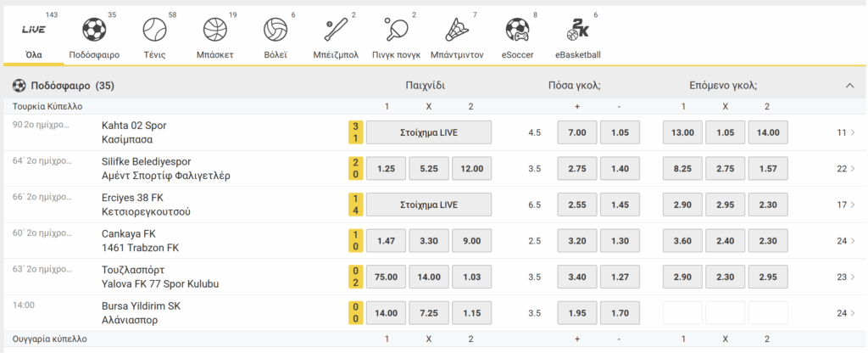Select draw odds 3.30 for Cankaya FK

pos(429,241)
